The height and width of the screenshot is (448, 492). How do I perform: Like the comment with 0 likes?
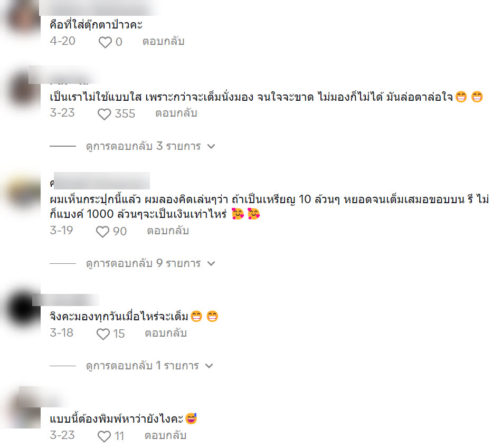pos(105,42)
